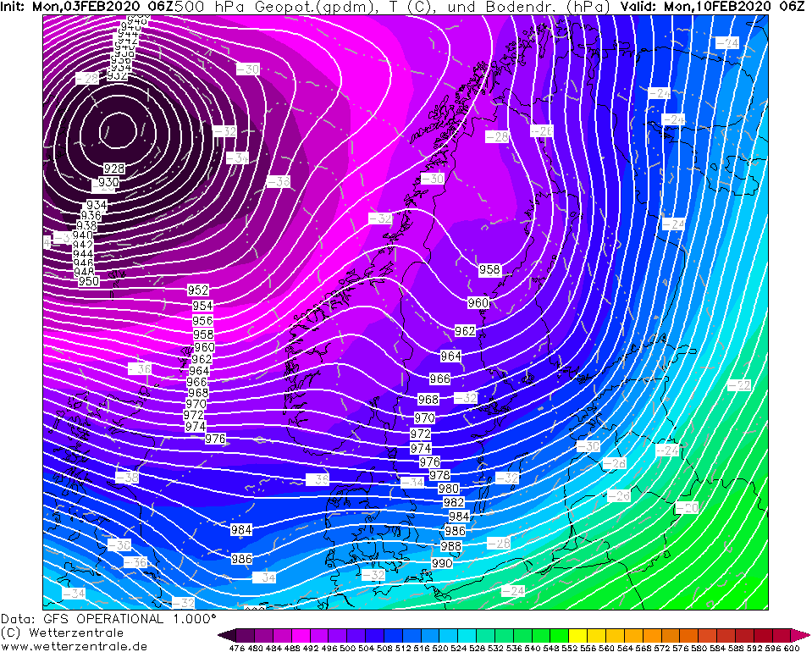Click the 956 isobar label
Screen dimensions: 812x652
pos(202,321)
